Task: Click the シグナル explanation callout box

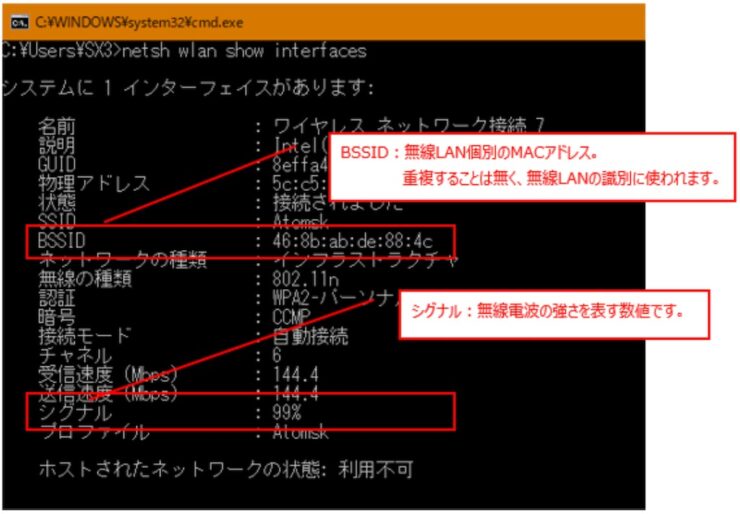Action: 553,312
